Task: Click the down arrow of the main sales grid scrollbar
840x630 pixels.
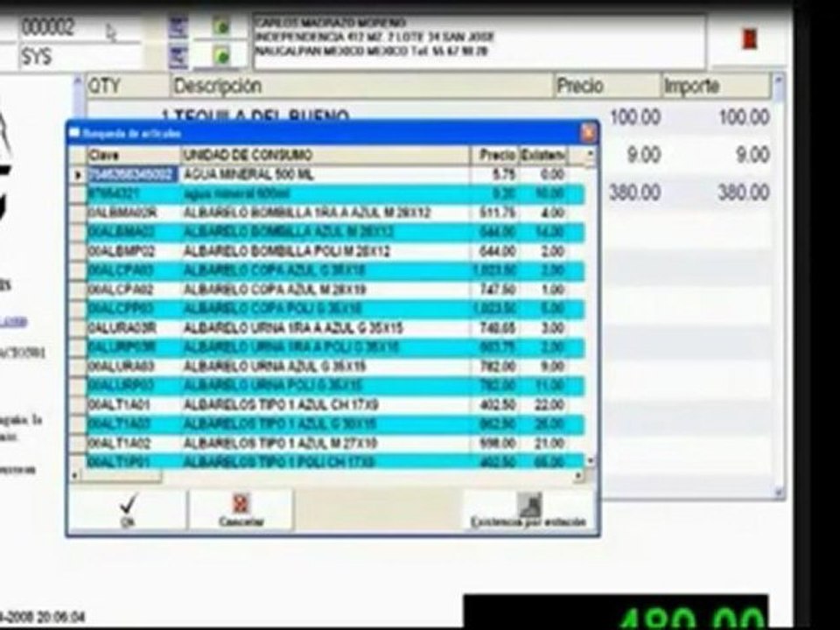Action: (x=779, y=491)
